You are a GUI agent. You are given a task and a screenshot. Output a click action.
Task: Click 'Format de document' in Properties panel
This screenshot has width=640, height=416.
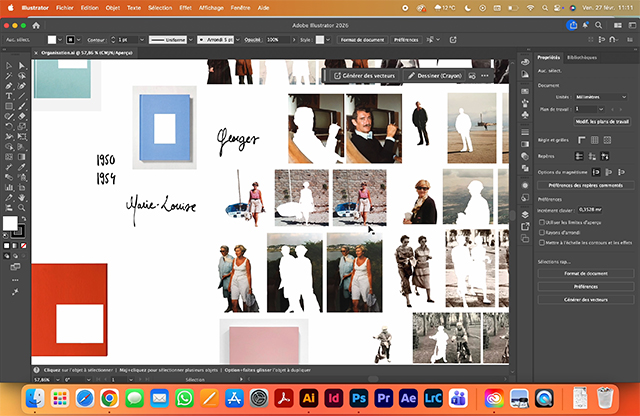point(586,274)
